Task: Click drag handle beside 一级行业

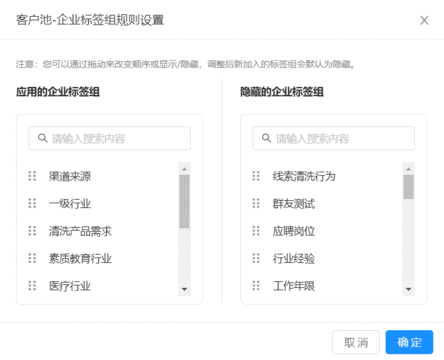Action: (x=32, y=203)
